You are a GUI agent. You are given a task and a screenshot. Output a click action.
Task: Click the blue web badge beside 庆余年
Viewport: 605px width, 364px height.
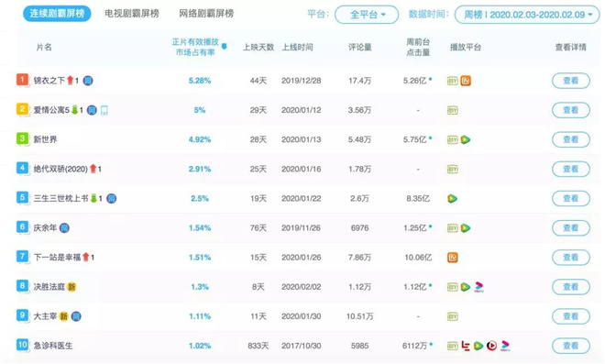[64, 228]
